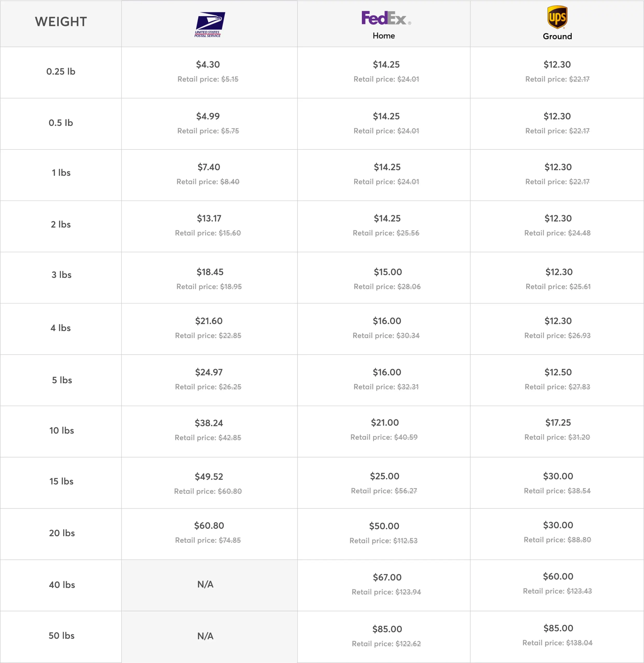Image resolution: width=644 pixels, height=663 pixels.
Task: Click the 0.5 lb weight row label
Action: pyautogui.click(x=61, y=122)
